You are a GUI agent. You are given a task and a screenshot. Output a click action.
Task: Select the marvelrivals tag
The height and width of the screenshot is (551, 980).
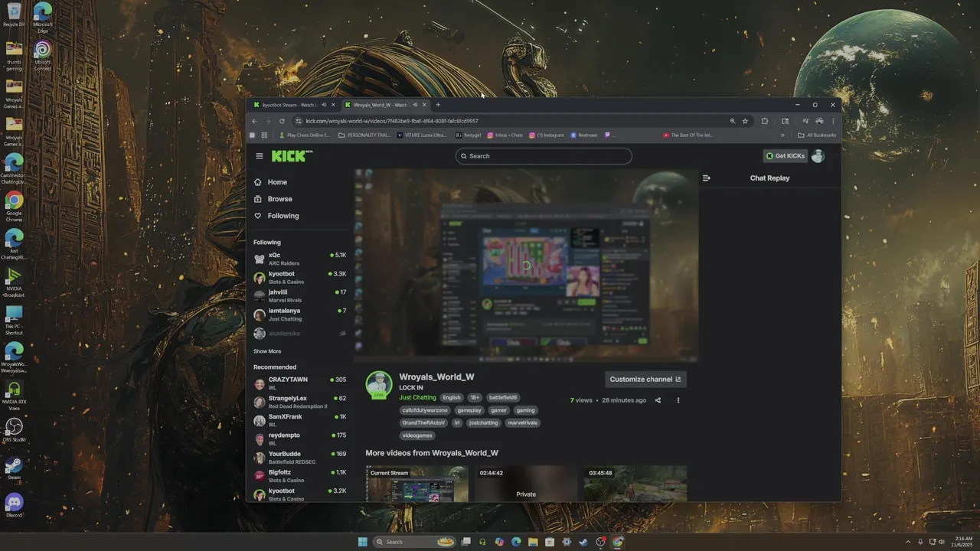click(x=522, y=422)
